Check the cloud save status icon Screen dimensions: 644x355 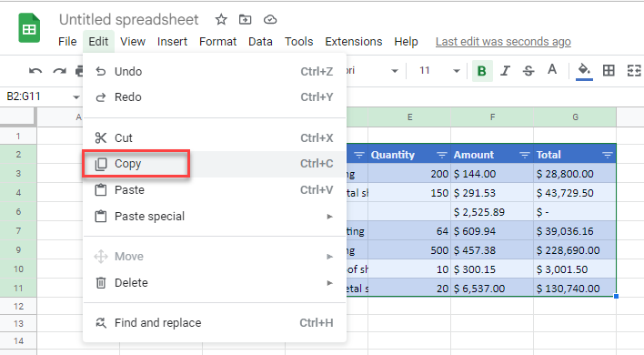click(x=270, y=19)
